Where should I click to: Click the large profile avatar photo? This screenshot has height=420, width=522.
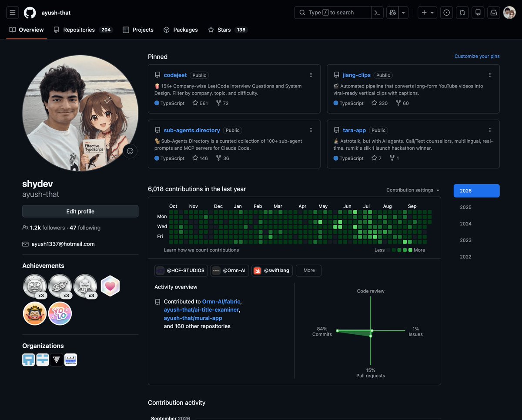pyautogui.click(x=80, y=113)
